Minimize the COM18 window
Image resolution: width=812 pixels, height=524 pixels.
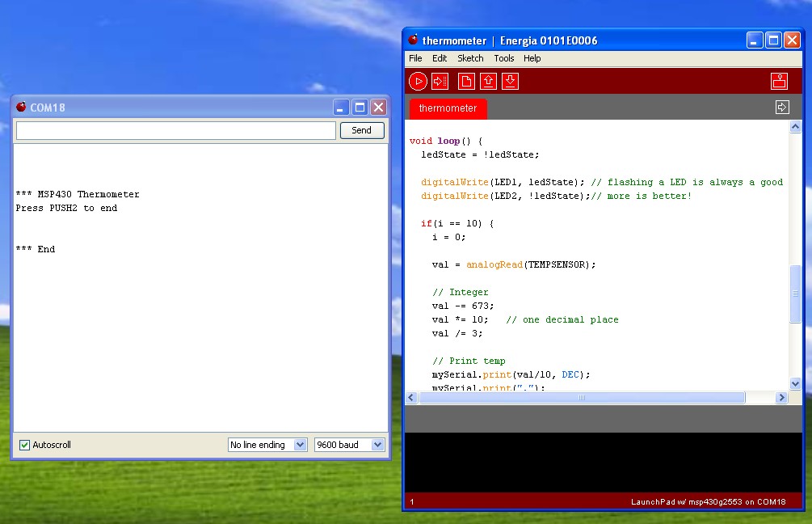coord(341,108)
